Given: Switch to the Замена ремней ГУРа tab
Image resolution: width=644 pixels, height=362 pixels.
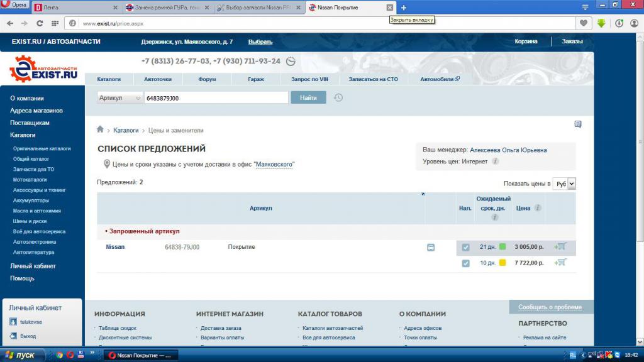Looking at the screenshot, I should point(167,8).
